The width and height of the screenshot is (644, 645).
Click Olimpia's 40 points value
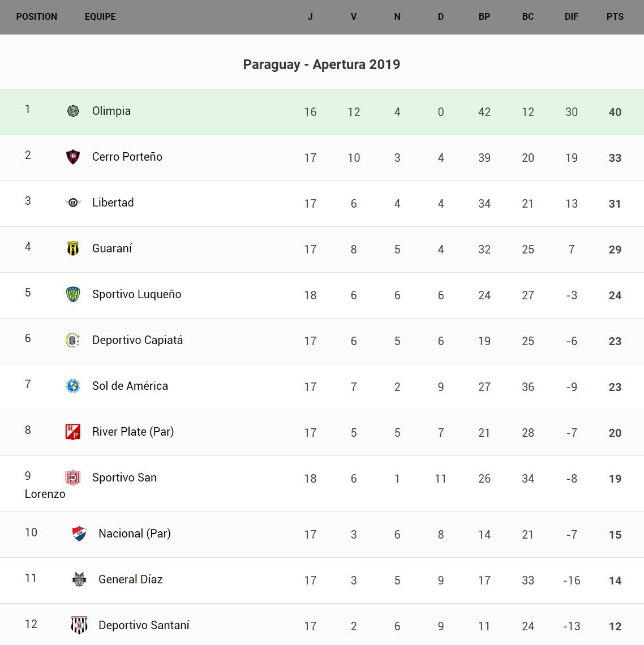click(615, 112)
